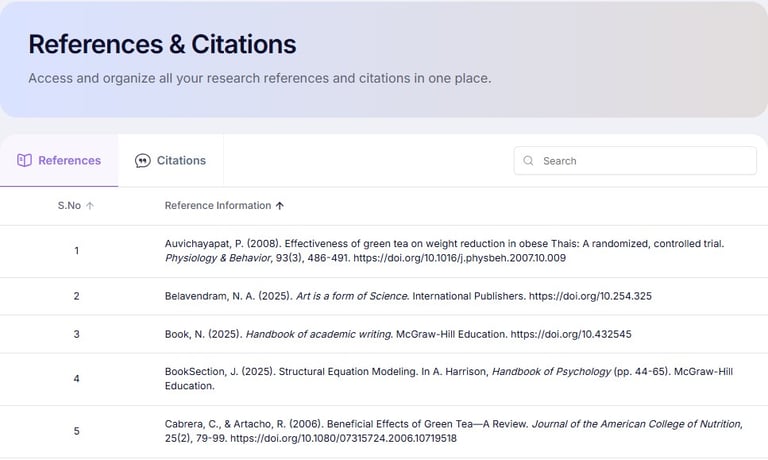
Task: Click the sort arrow next to S.No
Action: 90,206
